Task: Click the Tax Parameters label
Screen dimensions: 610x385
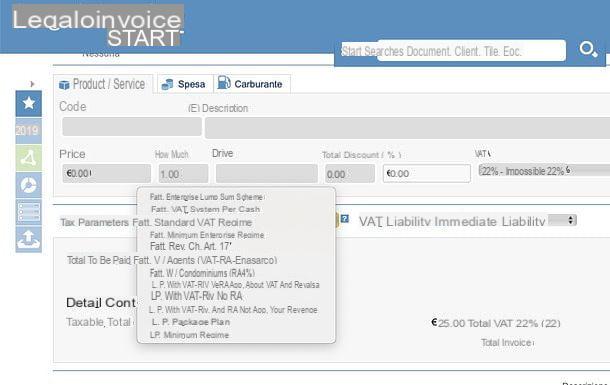Action: point(95,222)
